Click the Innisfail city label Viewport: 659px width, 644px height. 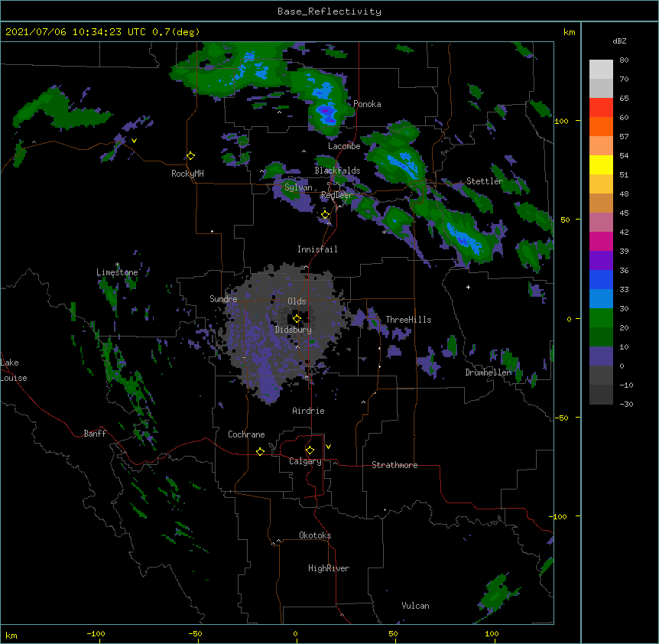tap(317, 249)
